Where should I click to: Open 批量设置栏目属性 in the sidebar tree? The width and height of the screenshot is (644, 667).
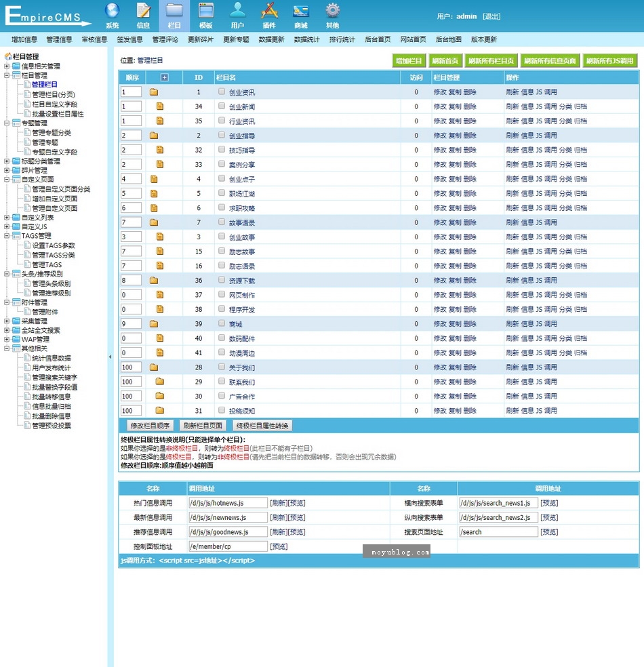tap(58, 114)
